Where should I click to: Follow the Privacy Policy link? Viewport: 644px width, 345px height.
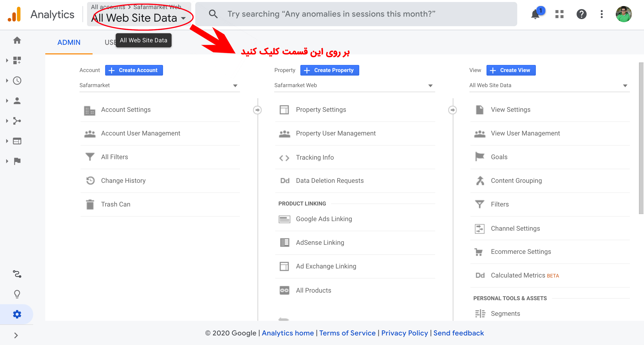pos(405,333)
